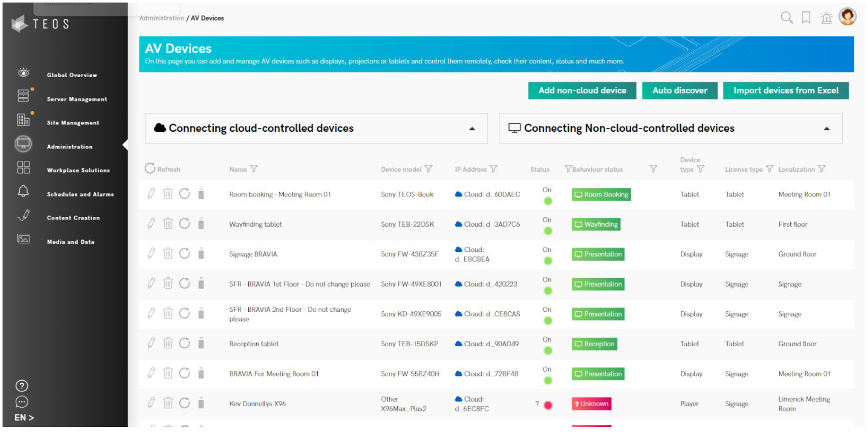Open the help question mark icon

click(22, 386)
